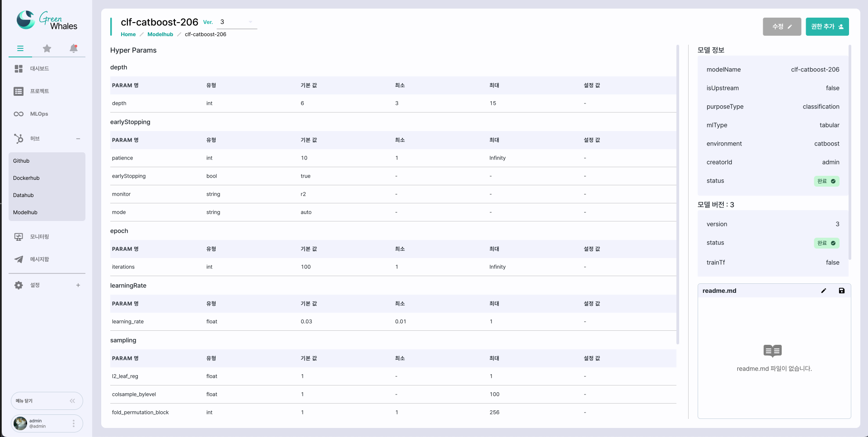This screenshot has width=868, height=437.
Task: Click the earlyStopping row value true
Action: click(305, 176)
